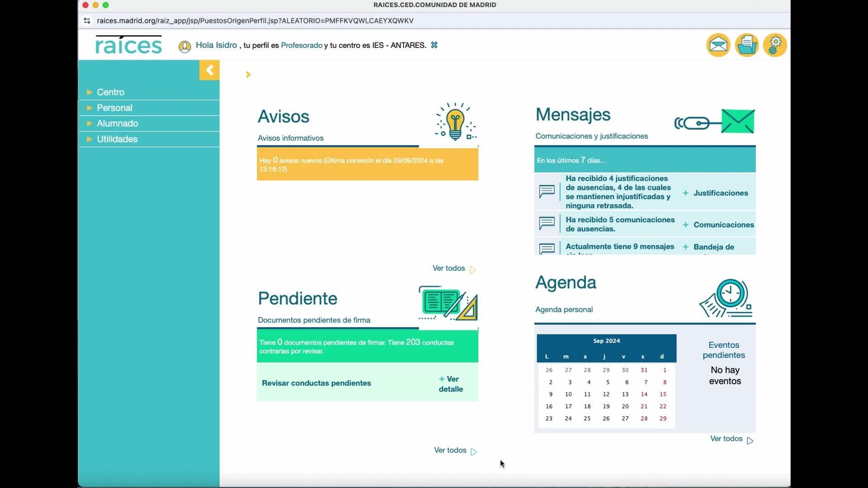Image resolution: width=868 pixels, height=488 pixels.
Task: Collapse the sidebar with yellow arrow button
Action: (209, 70)
